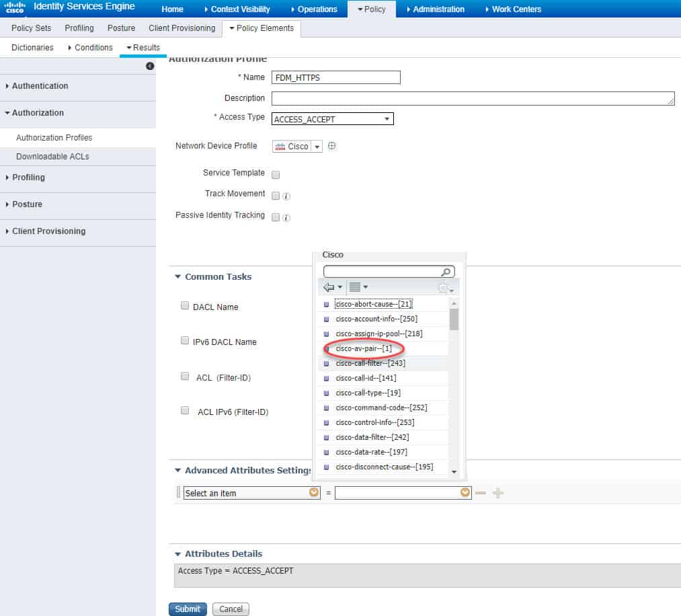Click the icon beside cisco-data-filter--[242]
The width and height of the screenshot is (681, 616).
coord(326,438)
